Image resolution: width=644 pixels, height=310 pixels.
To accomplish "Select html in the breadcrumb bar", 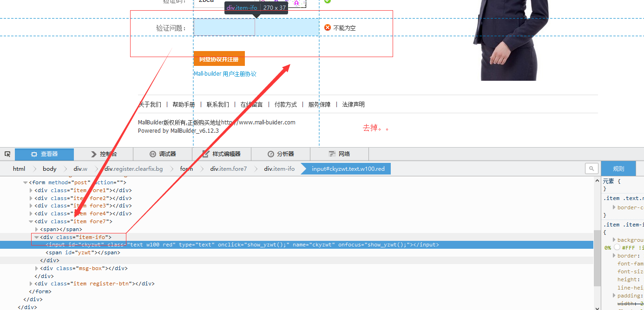I will point(19,168).
